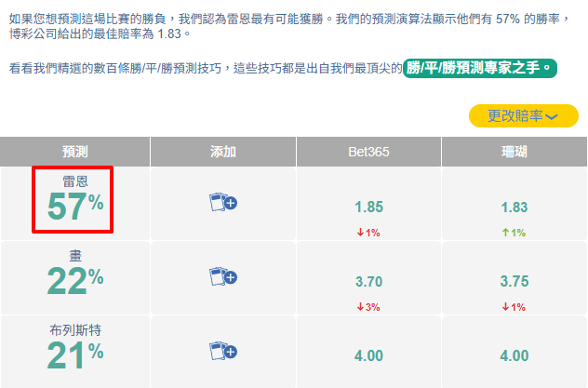Open 勝/平/勝預測專家之手 link
This screenshot has width=588, height=388.
pos(480,68)
